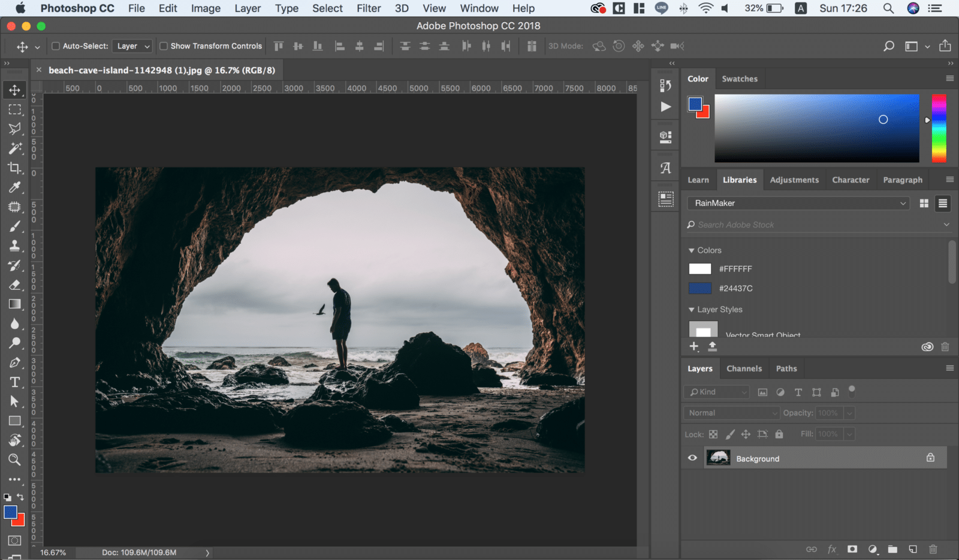Switch to the Swatches tab
Viewport: 959px width, 560px height.
[x=739, y=78]
